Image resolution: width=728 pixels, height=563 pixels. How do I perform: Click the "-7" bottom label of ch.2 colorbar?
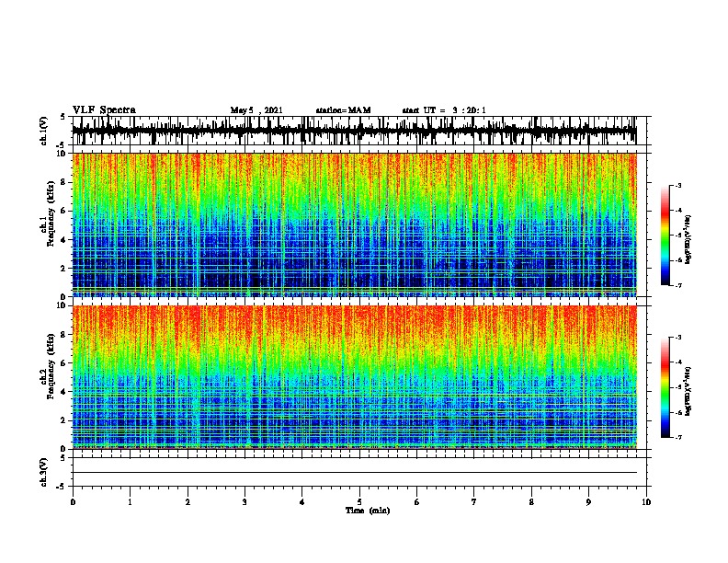pos(678,438)
